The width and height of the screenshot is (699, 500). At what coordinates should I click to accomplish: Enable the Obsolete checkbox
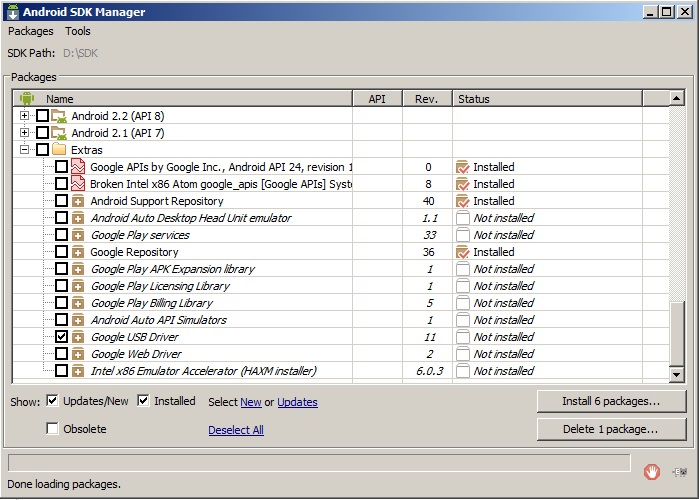tap(53, 429)
